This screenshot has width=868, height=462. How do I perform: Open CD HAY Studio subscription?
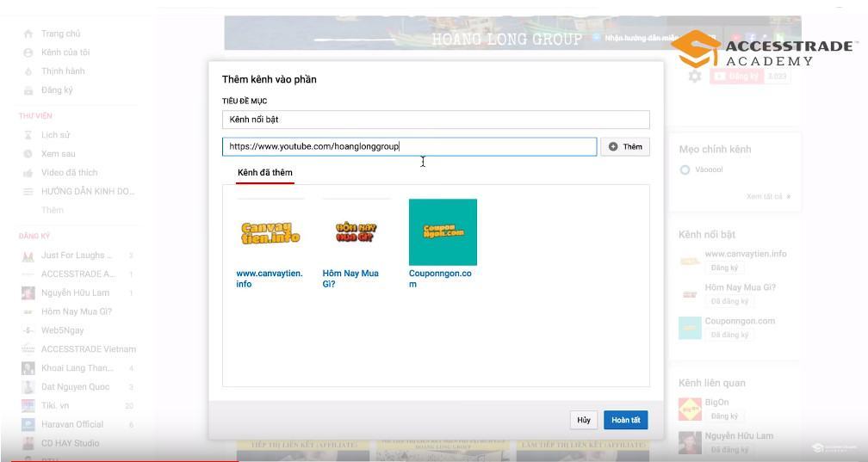71,443
